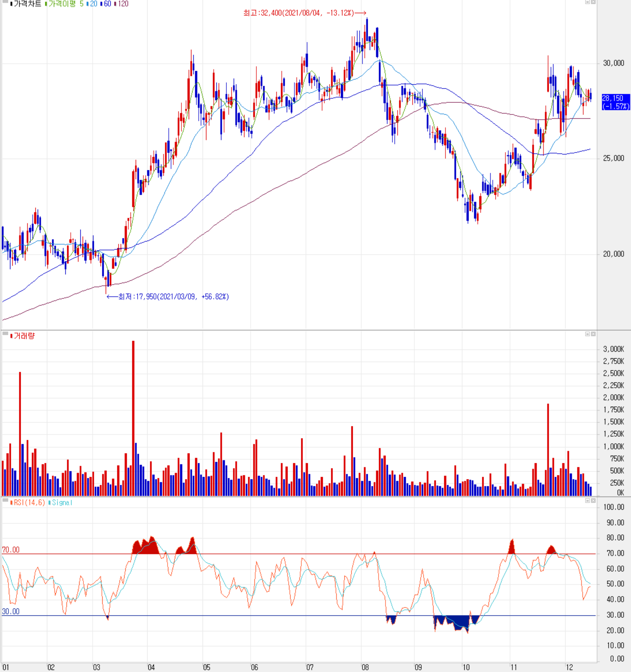Close the RSI indicator pane

pos(593,501)
